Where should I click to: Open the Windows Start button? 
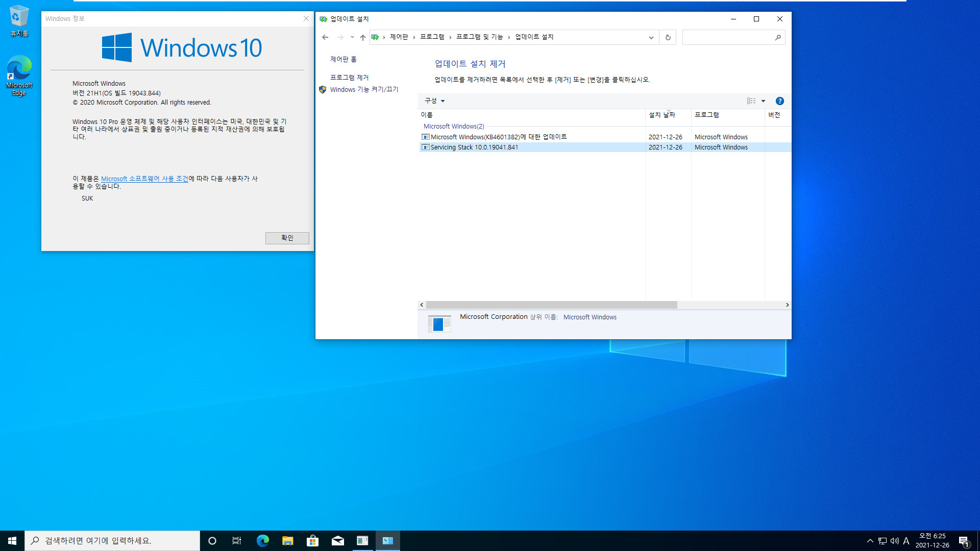click(x=12, y=541)
